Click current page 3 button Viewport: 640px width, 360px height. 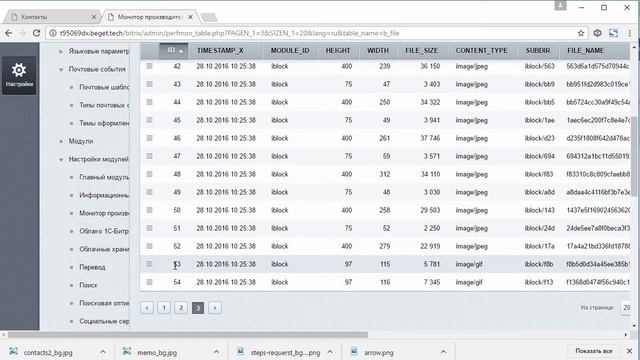pyautogui.click(x=198, y=308)
